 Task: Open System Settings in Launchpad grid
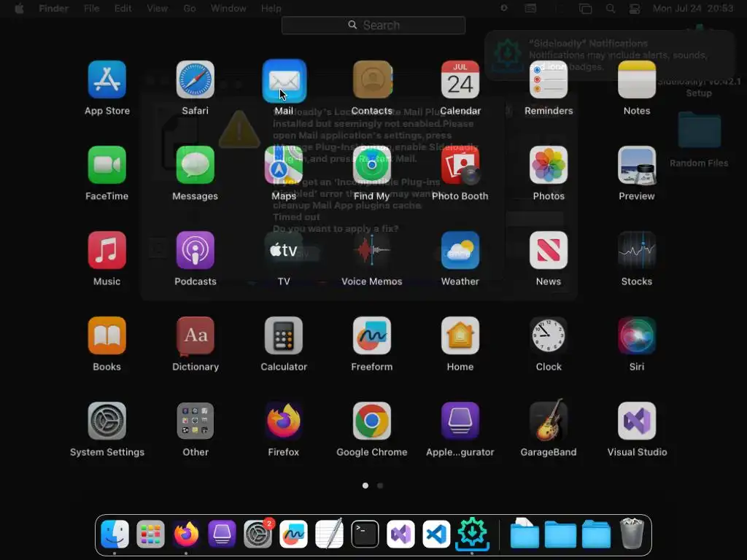(107, 421)
